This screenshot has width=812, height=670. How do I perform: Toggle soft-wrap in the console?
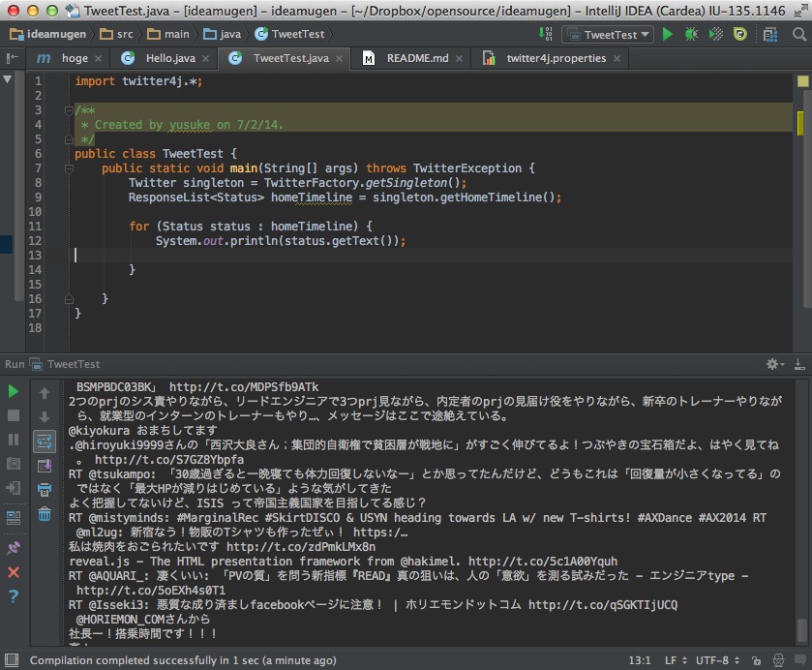point(45,442)
